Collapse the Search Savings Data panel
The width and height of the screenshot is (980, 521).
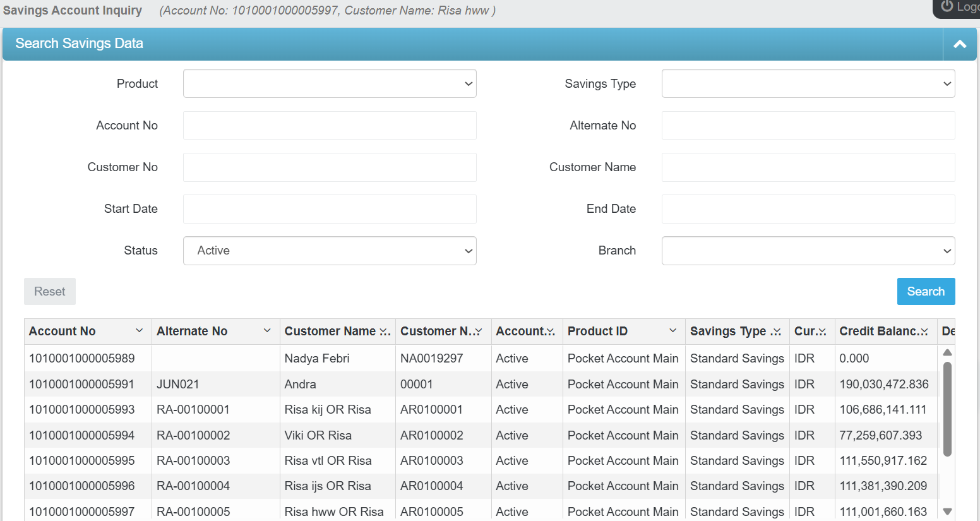[x=960, y=44]
